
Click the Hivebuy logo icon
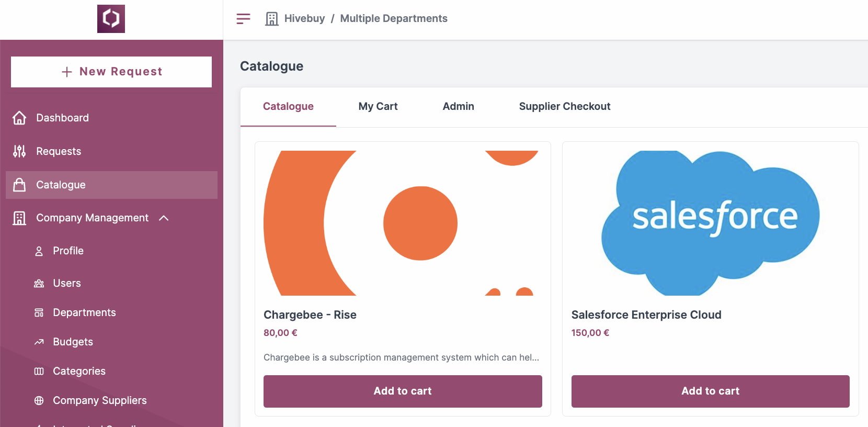(x=111, y=19)
